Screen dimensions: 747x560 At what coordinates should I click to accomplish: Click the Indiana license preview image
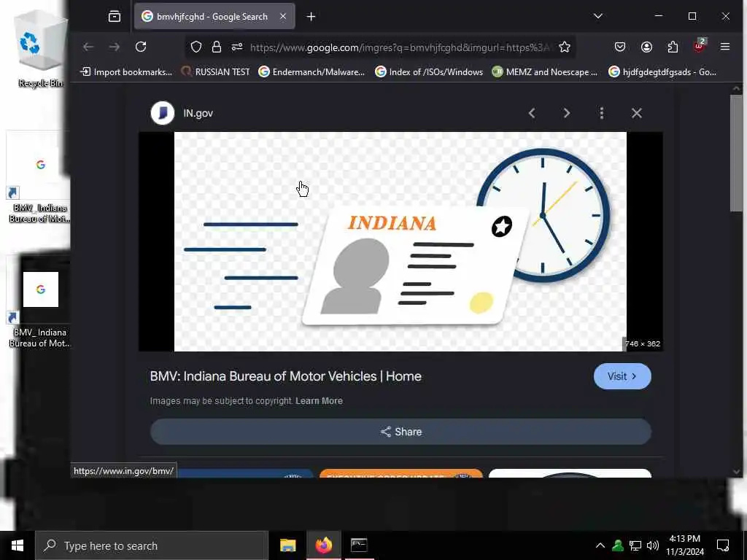click(400, 241)
